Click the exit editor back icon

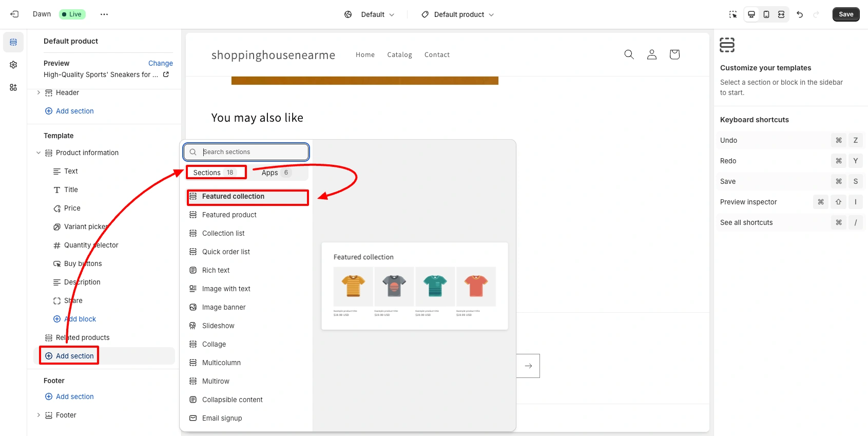pyautogui.click(x=14, y=14)
